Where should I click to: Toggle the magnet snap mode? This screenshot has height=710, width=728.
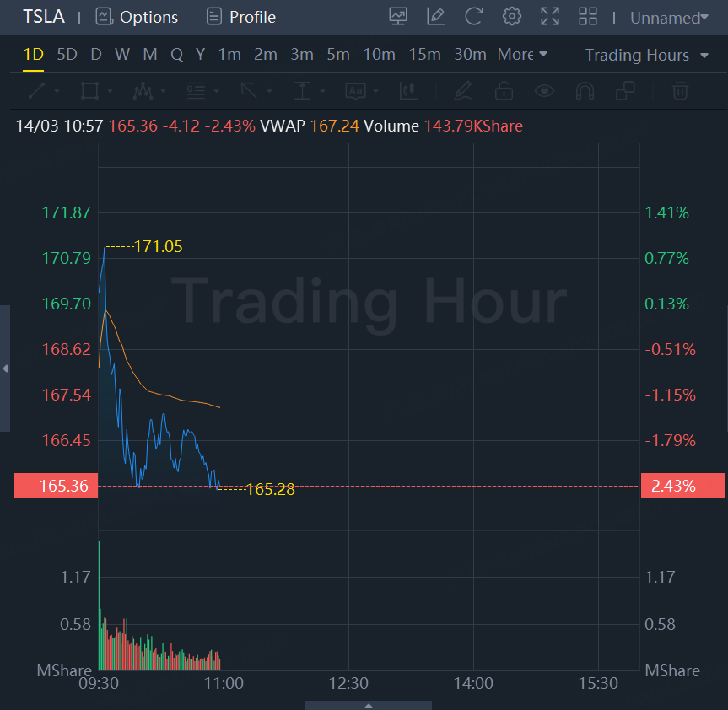click(585, 91)
